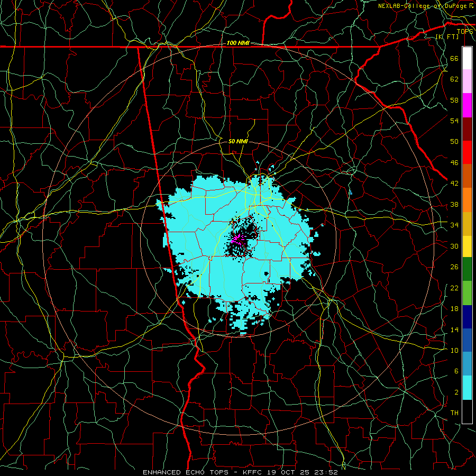Click the "TOPS" legend heading

click(x=465, y=32)
